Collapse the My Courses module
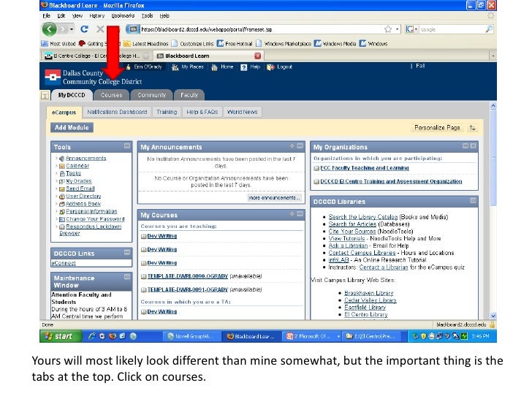532x399 pixels. point(300,213)
